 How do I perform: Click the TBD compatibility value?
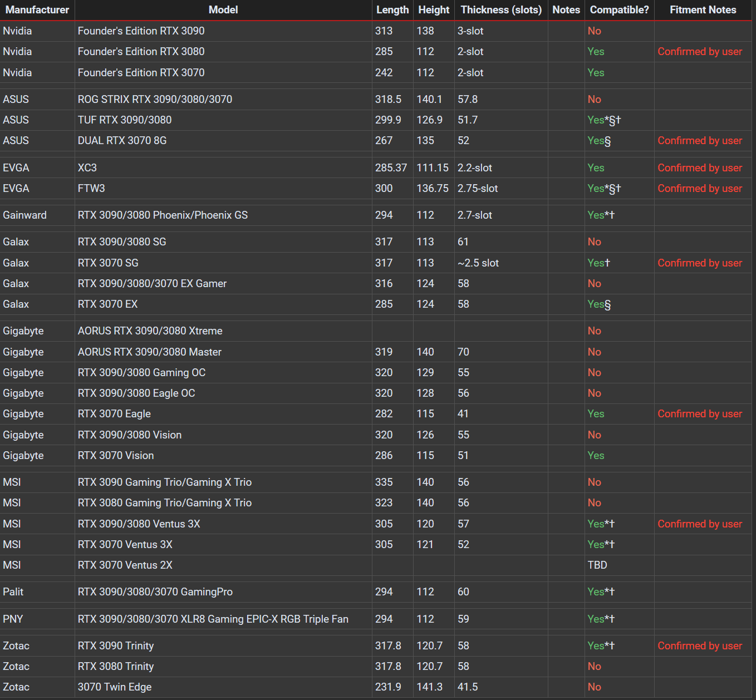coord(597,565)
